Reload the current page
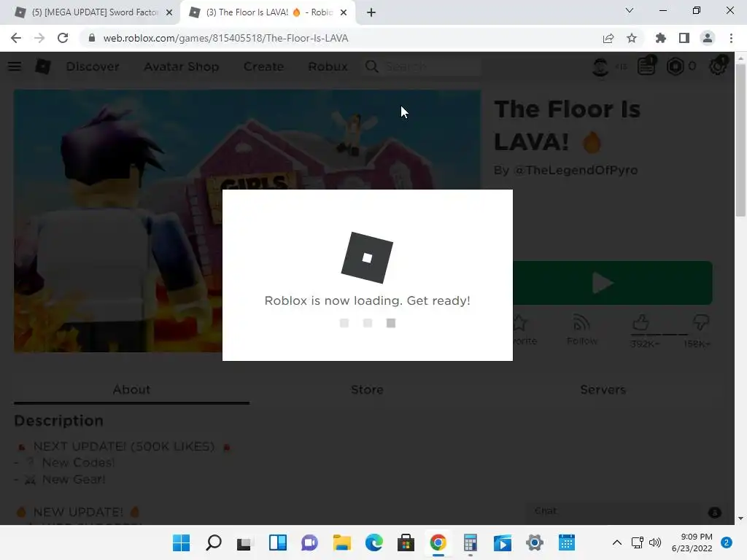 (x=63, y=38)
